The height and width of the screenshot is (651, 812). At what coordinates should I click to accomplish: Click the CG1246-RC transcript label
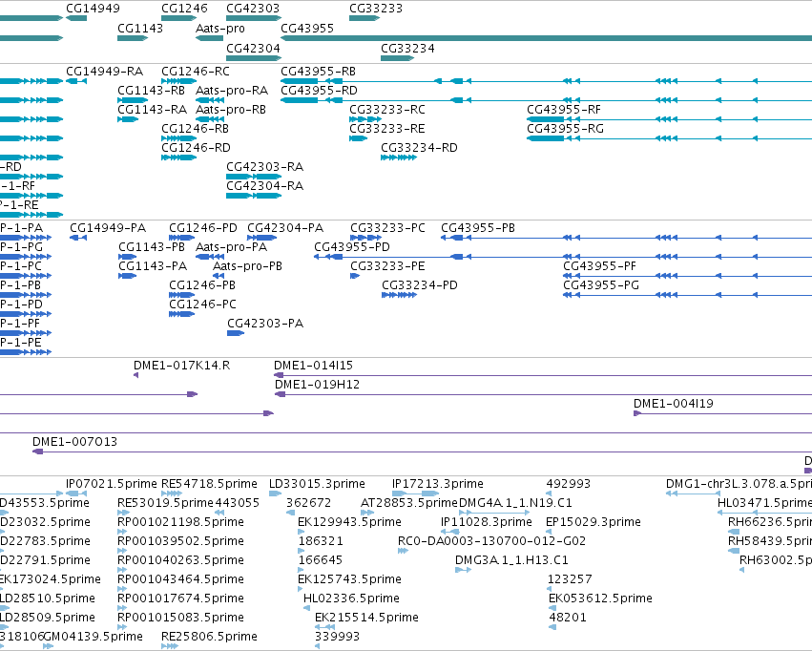pyautogui.click(x=196, y=71)
